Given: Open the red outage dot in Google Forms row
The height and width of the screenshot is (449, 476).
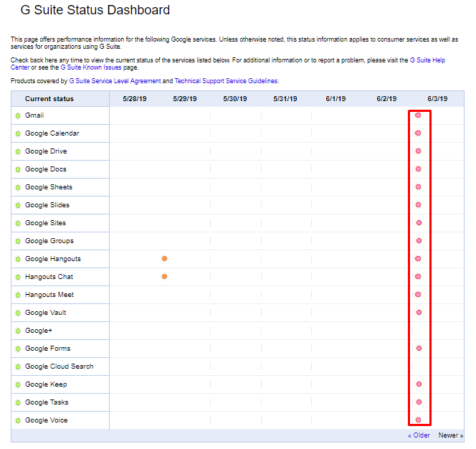Looking at the screenshot, I should click(419, 348).
